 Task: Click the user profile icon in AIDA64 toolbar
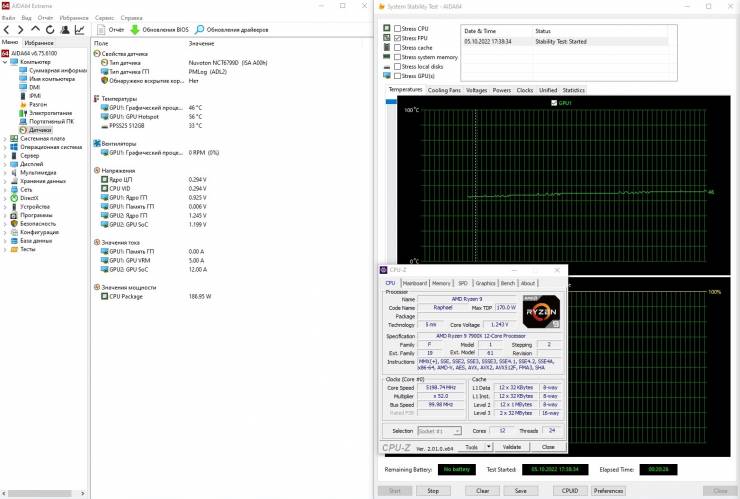coord(65,30)
